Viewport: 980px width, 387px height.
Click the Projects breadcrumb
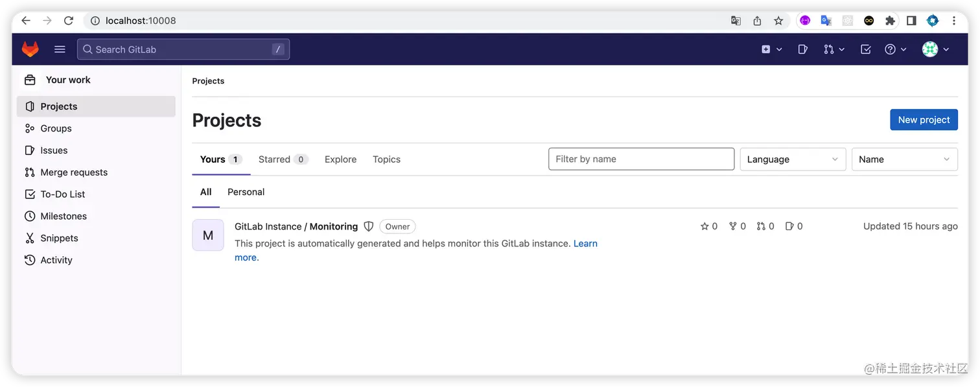click(x=208, y=81)
